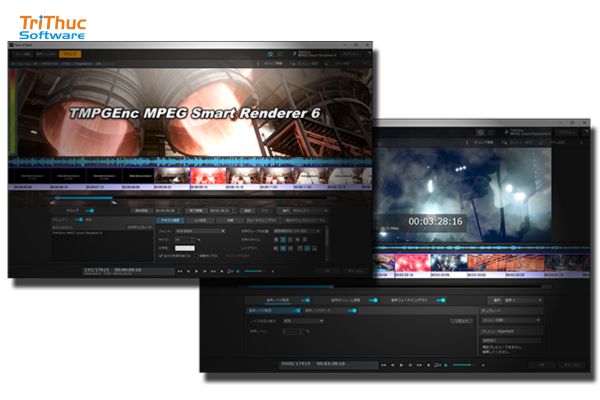The width and height of the screenshot is (600, 400).
Task: Adjust the volume slider in audio filter window
Action: coord(463,365)
